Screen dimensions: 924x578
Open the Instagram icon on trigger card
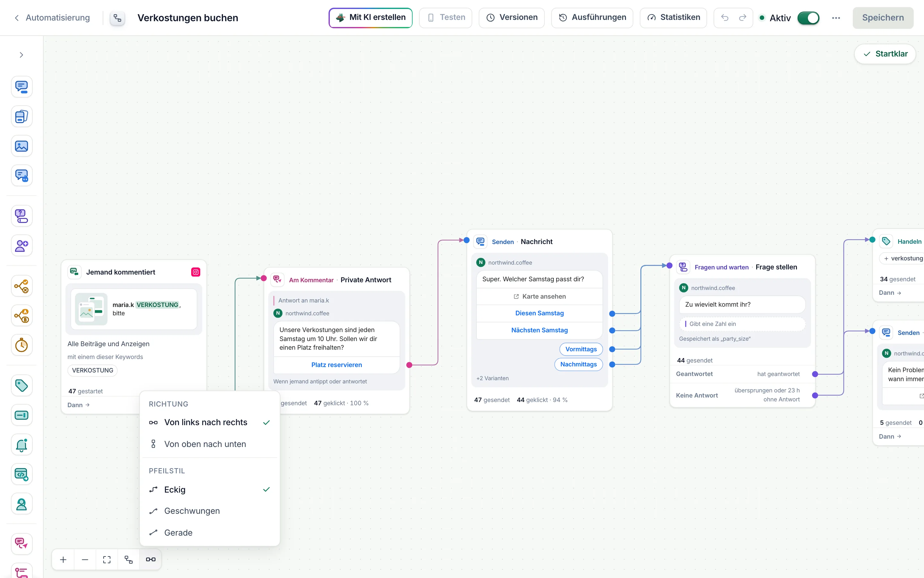pos(196,272)
